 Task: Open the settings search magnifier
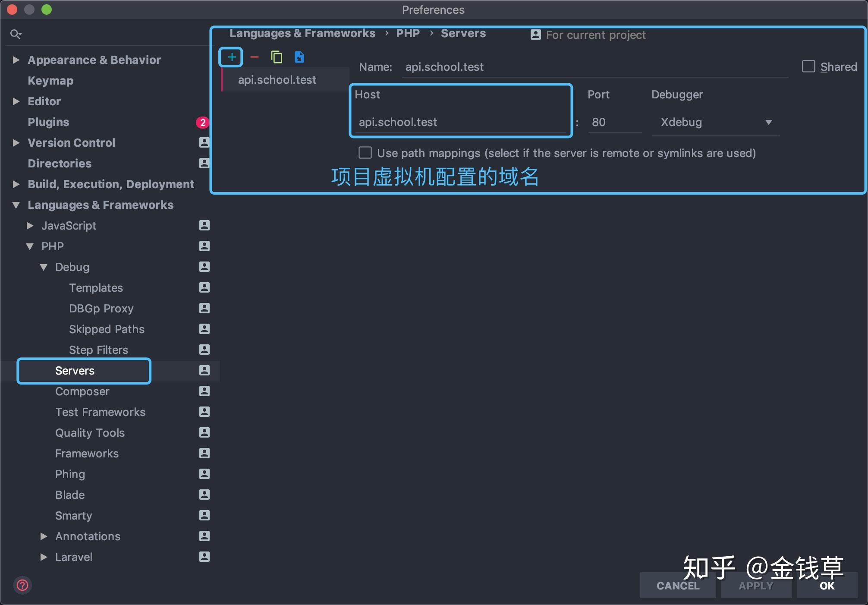[x=16, y=34]
